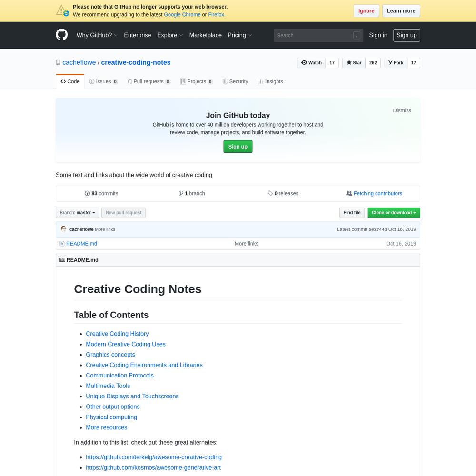Follow the Google Chrome link
This screenshot has width=476, height=476.
(x=182, y=15)
